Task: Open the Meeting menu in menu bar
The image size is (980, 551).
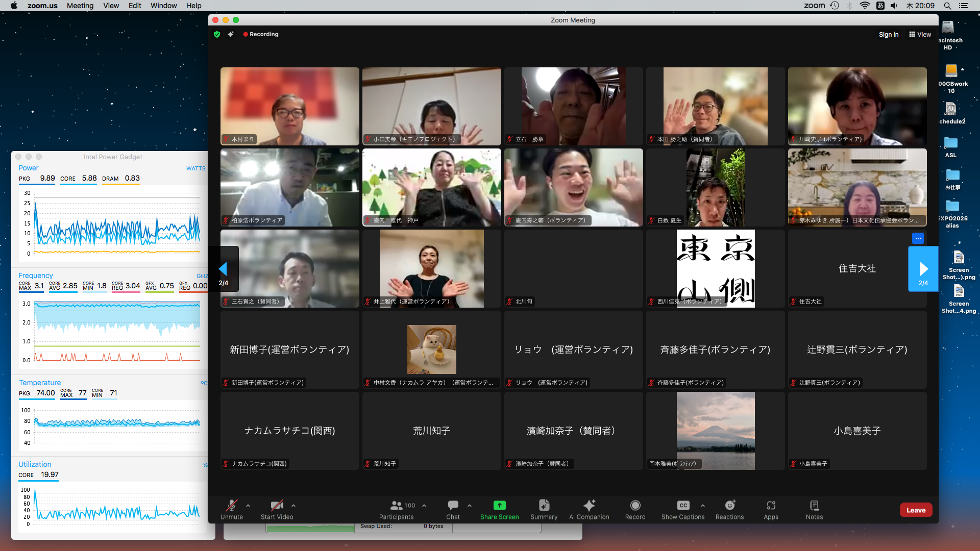Action: tap(80, 6)
